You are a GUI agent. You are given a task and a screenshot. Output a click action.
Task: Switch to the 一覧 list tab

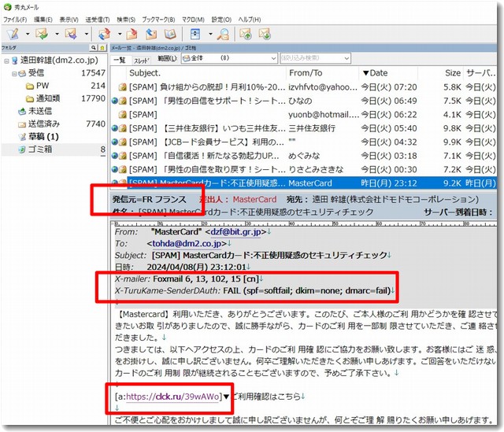(120, 60)
